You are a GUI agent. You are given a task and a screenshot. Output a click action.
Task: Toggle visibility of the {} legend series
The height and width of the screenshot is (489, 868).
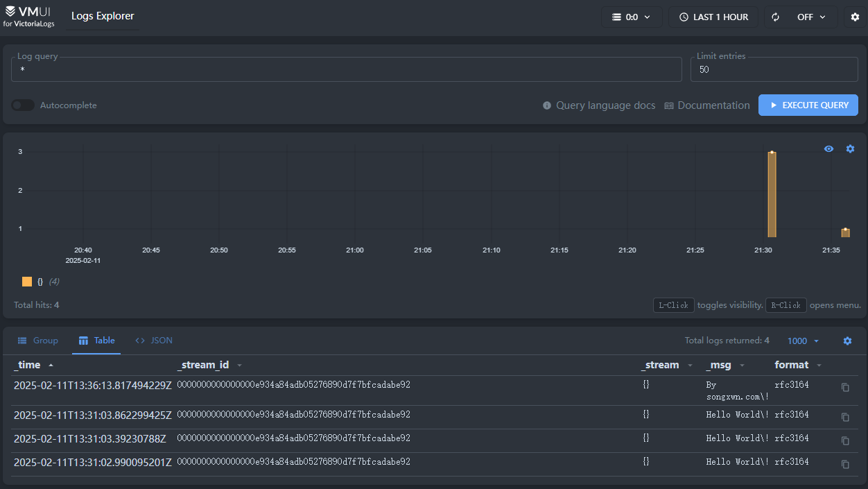point(40,282)
